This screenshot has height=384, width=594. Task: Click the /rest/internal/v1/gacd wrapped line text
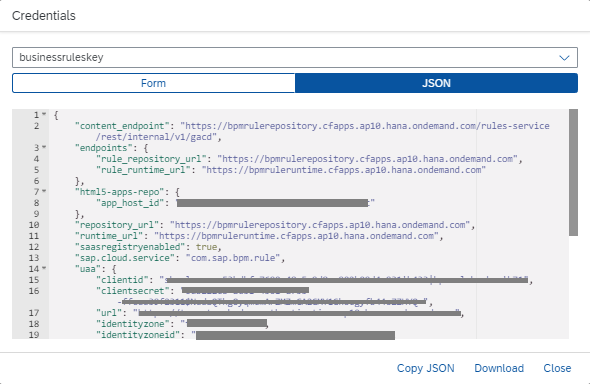coord(156,137)
